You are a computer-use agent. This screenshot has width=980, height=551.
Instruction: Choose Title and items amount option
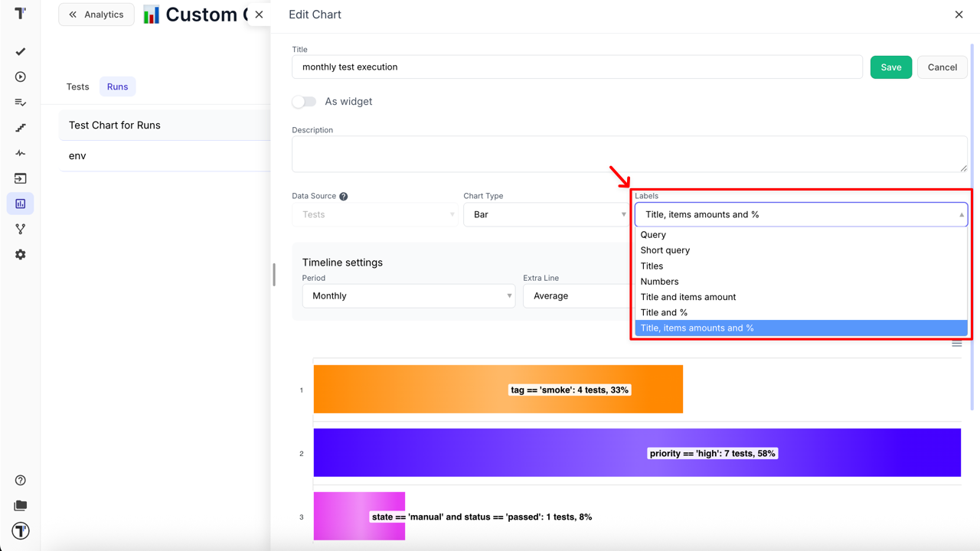click(x=688, y=297)
